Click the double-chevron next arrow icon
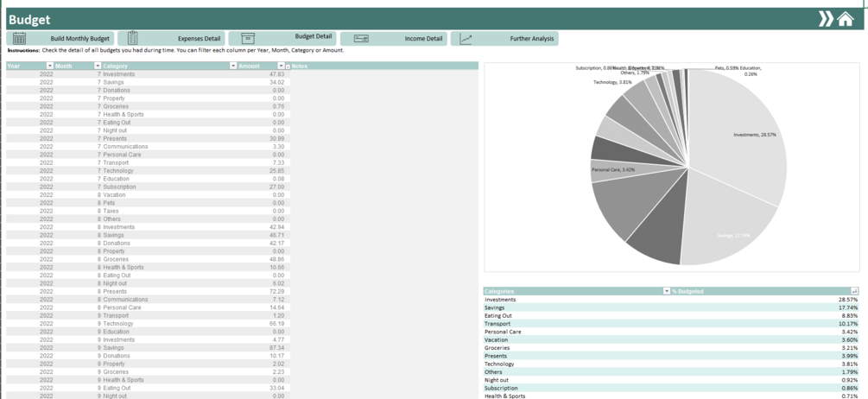 [826, 19]
